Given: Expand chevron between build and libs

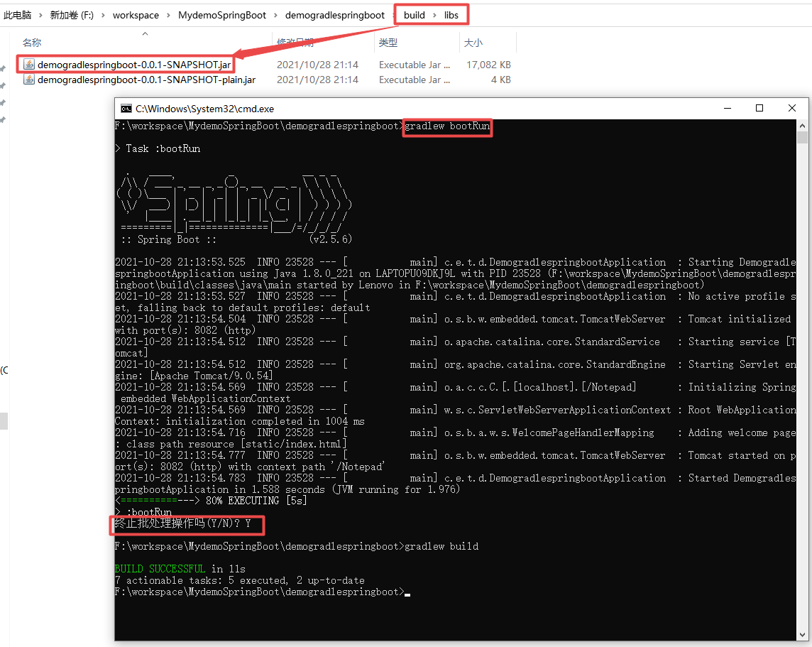Looking at the screenshot, I should (x=434, y=15).
